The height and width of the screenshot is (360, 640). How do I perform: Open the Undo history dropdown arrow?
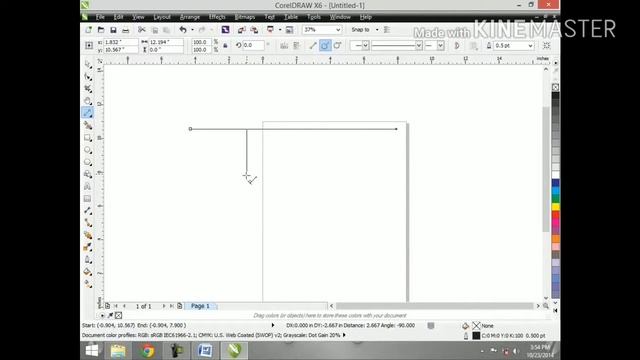point(192,30)
